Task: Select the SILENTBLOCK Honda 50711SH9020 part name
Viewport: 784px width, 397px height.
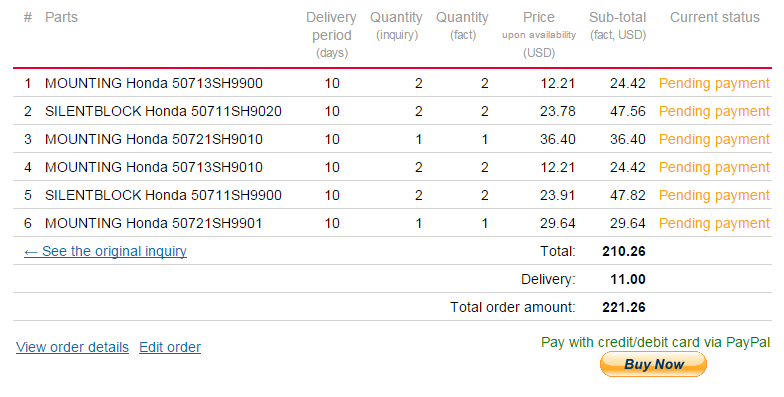Action: (x=163, y=111)
